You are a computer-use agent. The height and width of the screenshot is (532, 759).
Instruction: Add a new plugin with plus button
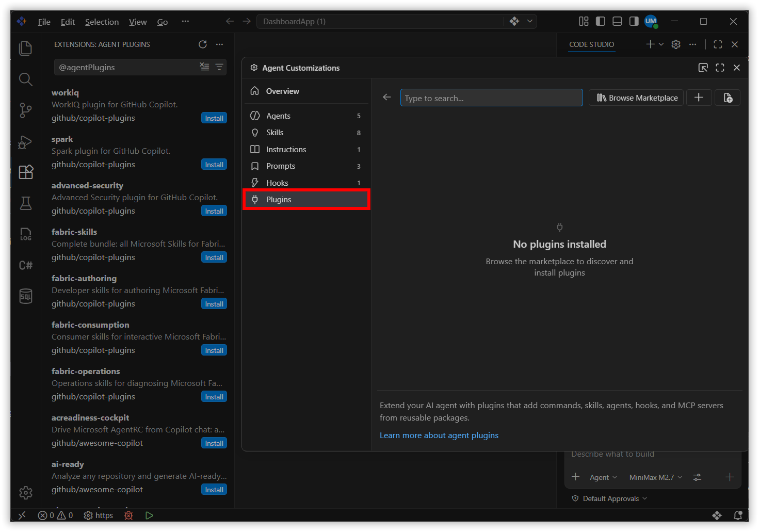(x=699, y=98)
